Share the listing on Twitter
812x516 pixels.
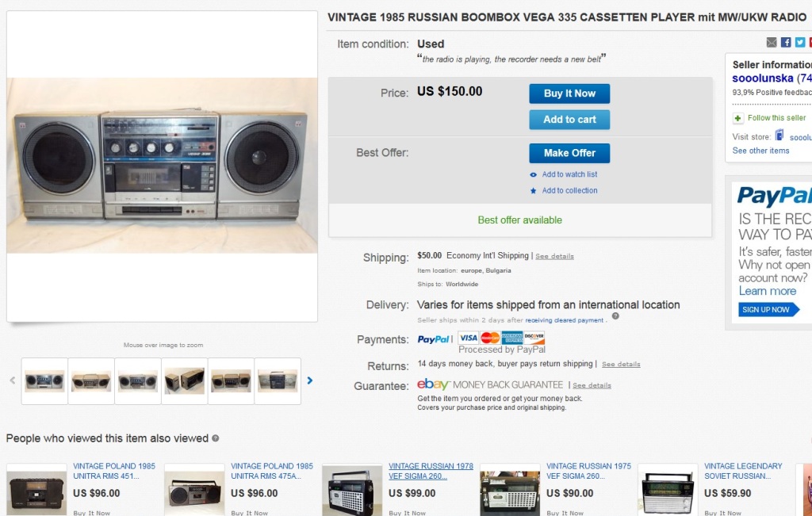coord(800,43)
